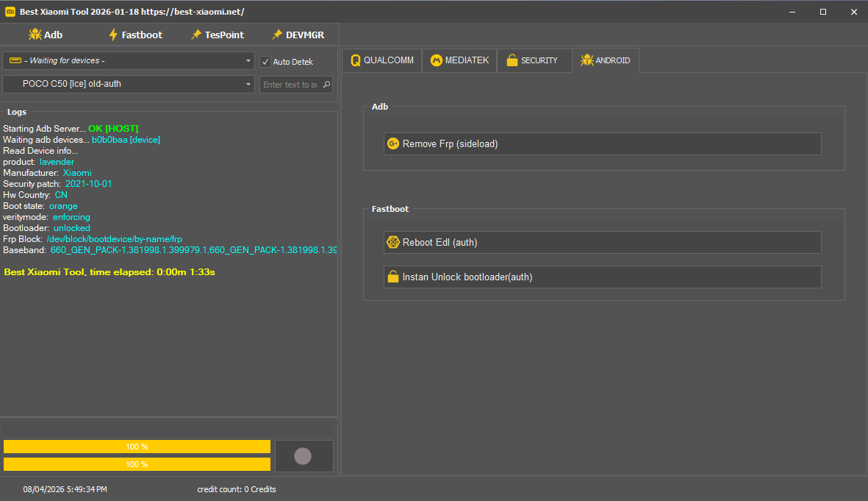Click the credit count status text
The width and height of the screenshot is (868, 501).
[237, 489]
